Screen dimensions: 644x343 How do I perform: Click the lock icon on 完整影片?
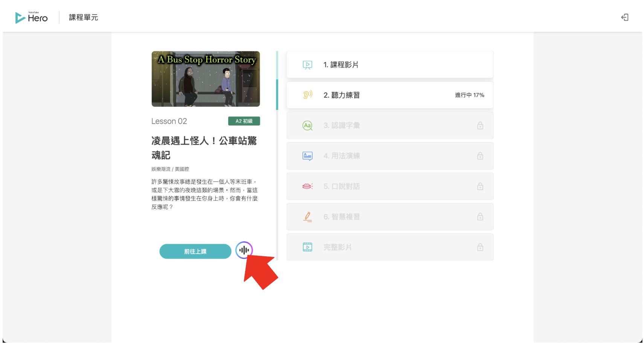(480, 247)
